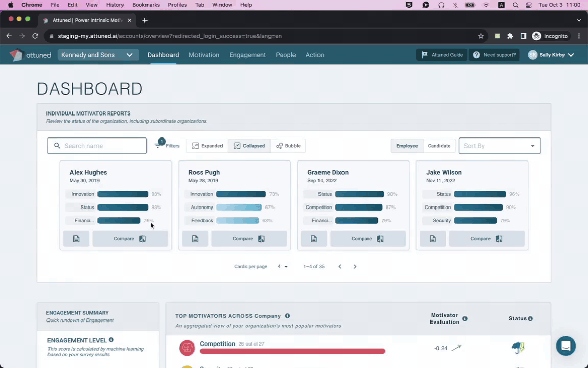Open Alex Hughes report document icon
Screen dimensions: 588x368
(76, 239)
